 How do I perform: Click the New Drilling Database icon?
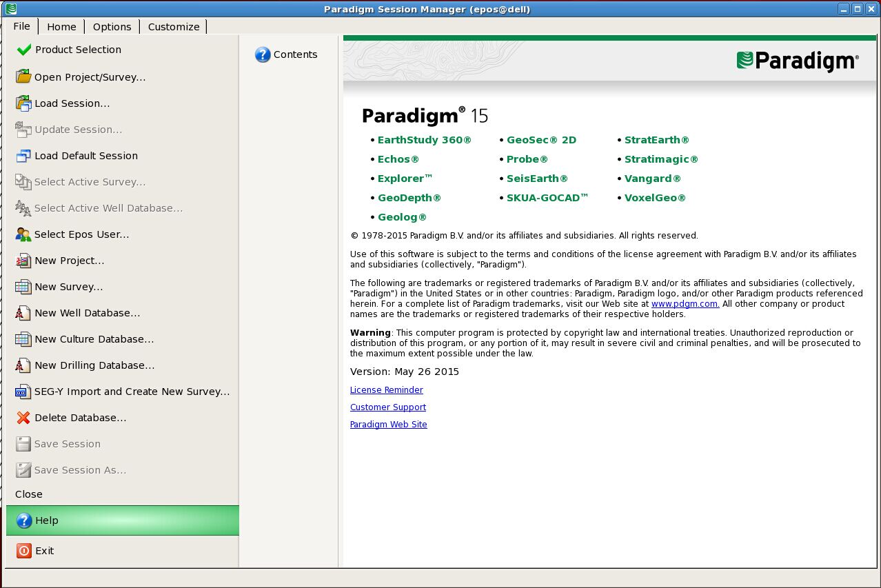click(x=23, y=365)
